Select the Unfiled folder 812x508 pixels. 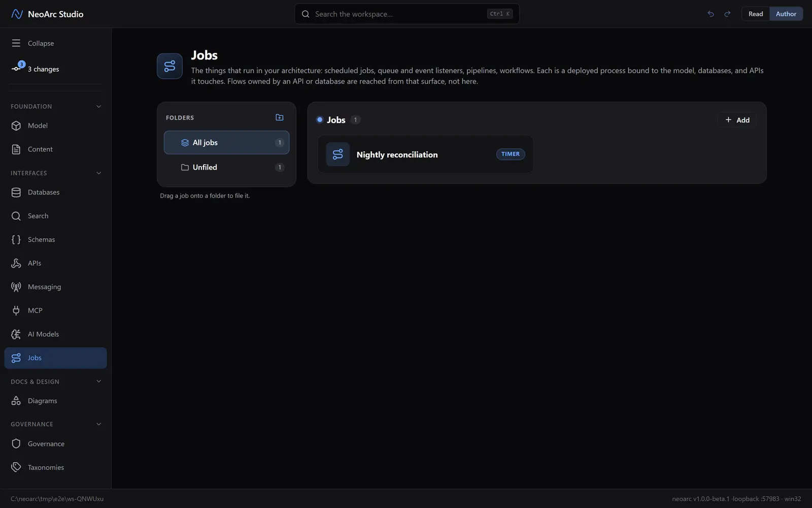click(226, 167)
